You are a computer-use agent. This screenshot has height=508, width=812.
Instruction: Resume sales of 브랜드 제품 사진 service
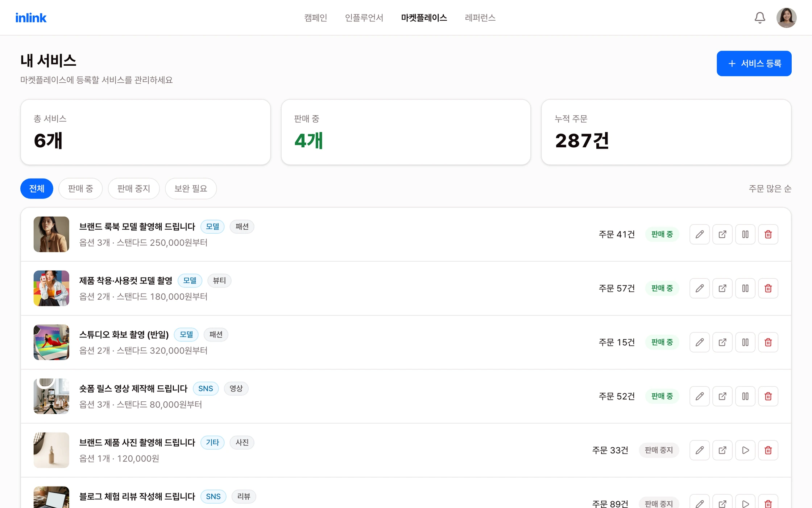click(x=745, y=450)
